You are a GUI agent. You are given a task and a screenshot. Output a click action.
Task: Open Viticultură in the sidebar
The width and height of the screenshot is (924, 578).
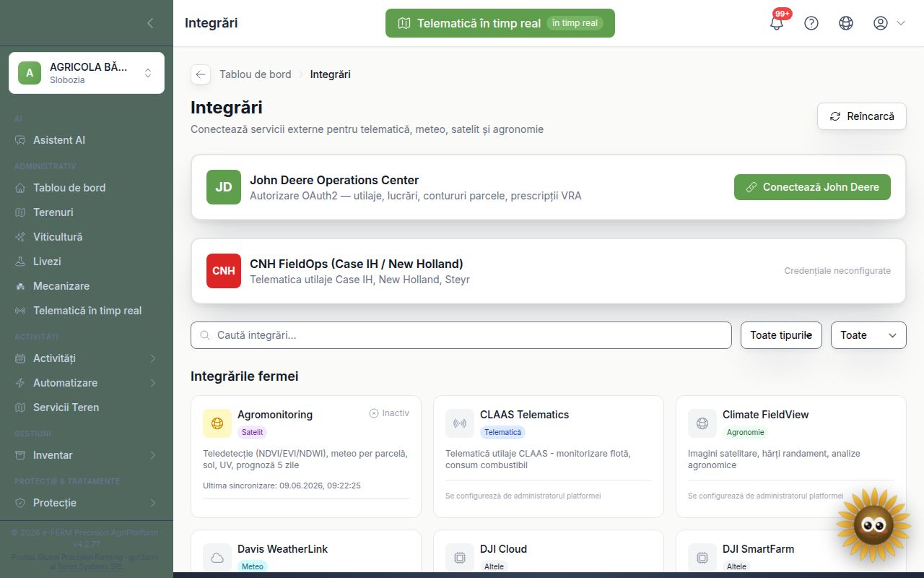(87, 237)
